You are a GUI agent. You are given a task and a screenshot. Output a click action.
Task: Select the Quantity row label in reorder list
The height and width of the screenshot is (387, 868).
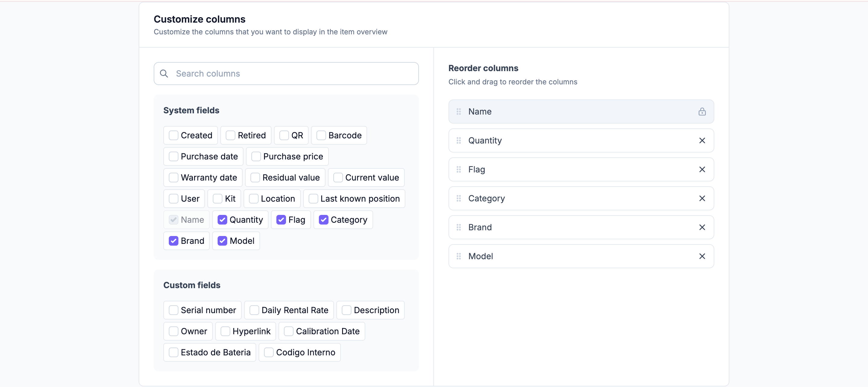click(485, 140)
